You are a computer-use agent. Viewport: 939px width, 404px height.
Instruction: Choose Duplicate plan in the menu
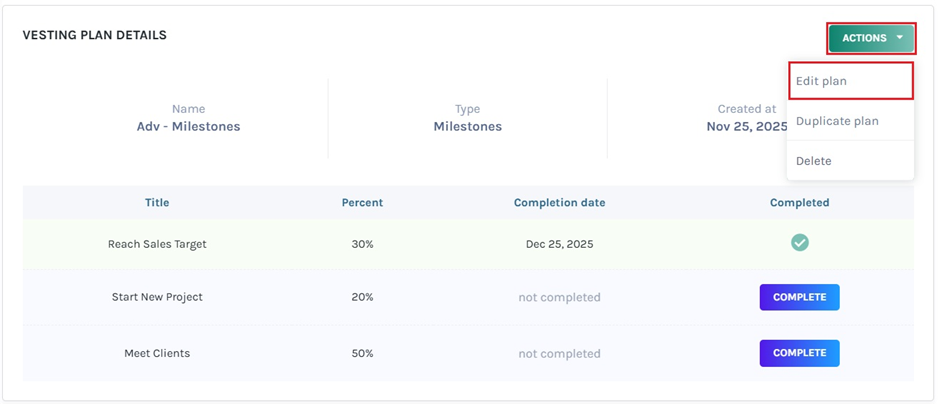(x=837, y=121)
